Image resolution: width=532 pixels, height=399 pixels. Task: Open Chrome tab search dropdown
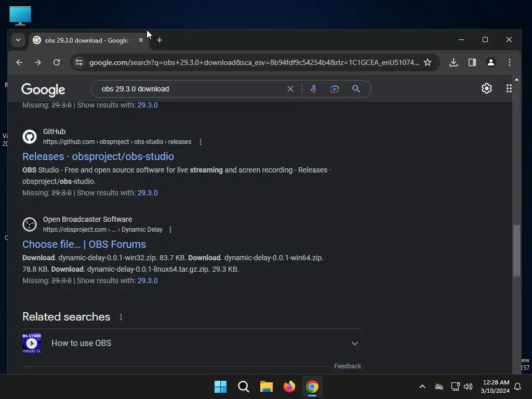click(18, 40)
